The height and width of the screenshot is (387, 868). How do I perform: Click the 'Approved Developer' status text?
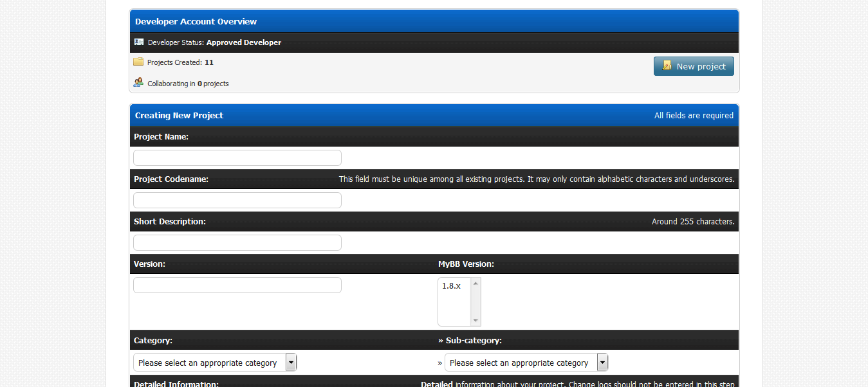pyautogui.click(x=244, y=42)
